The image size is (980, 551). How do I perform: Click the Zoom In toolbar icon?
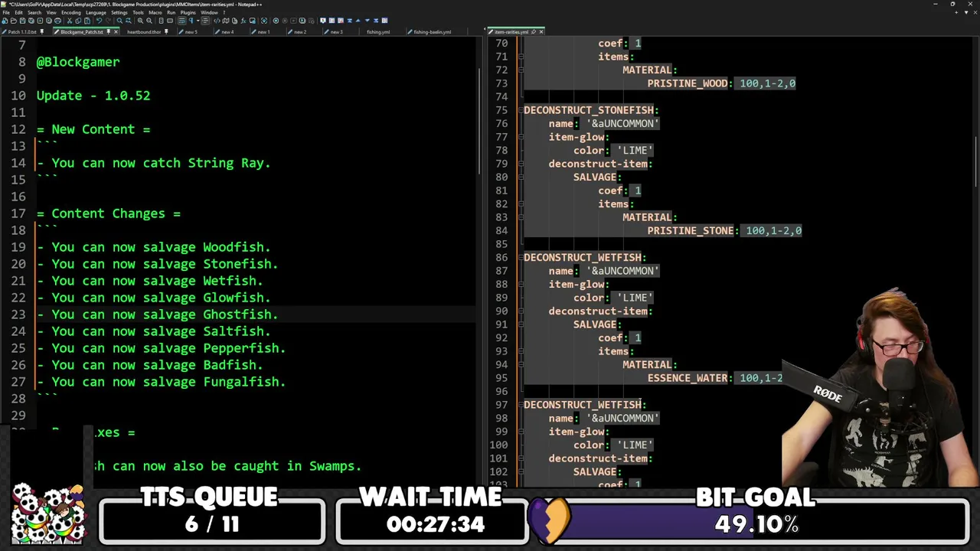141,21
